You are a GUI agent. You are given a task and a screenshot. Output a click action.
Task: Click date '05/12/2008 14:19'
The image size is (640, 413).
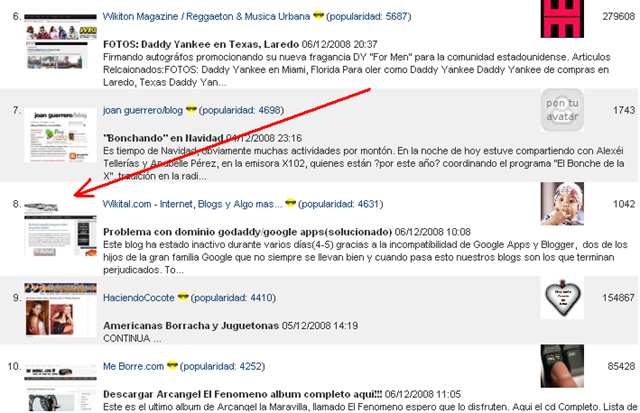(x=320, y=326)
